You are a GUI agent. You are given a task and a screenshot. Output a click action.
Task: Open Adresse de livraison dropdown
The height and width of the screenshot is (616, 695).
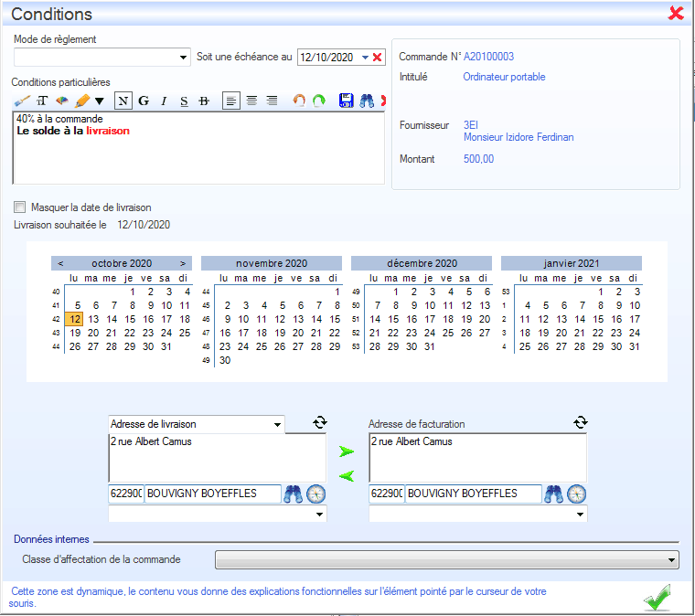(x=277, y=424)
